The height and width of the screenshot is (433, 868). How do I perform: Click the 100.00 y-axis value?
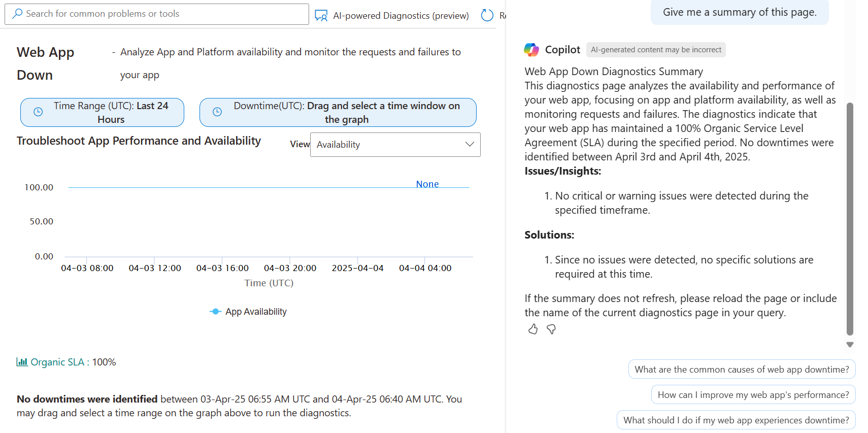39,187
